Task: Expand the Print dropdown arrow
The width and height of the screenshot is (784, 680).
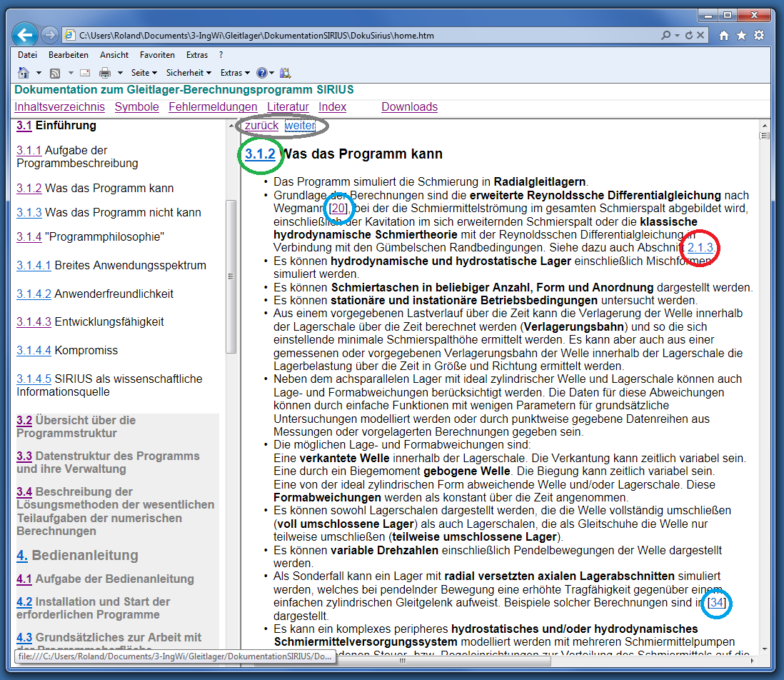Action: pos(120,73)
